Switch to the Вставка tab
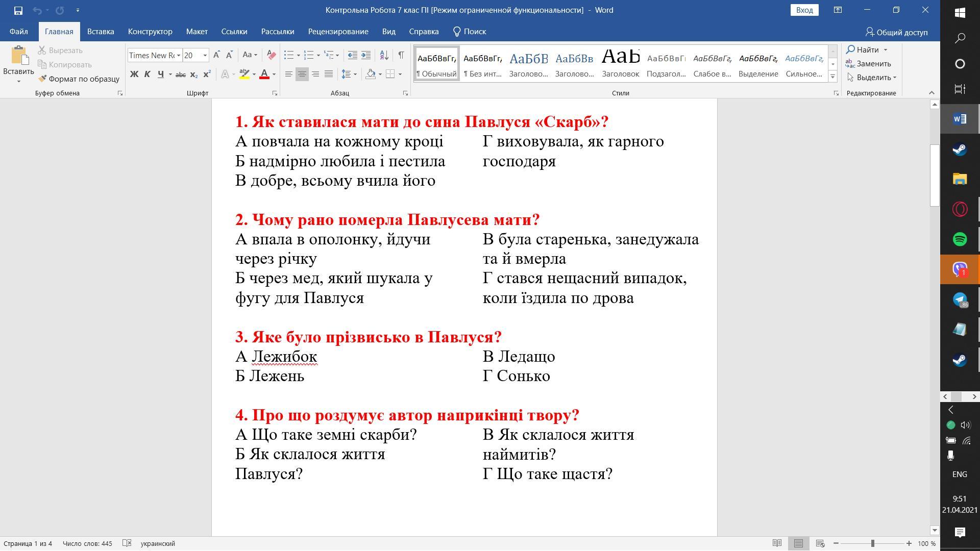The image size is (980, 551). pos(101,32)
